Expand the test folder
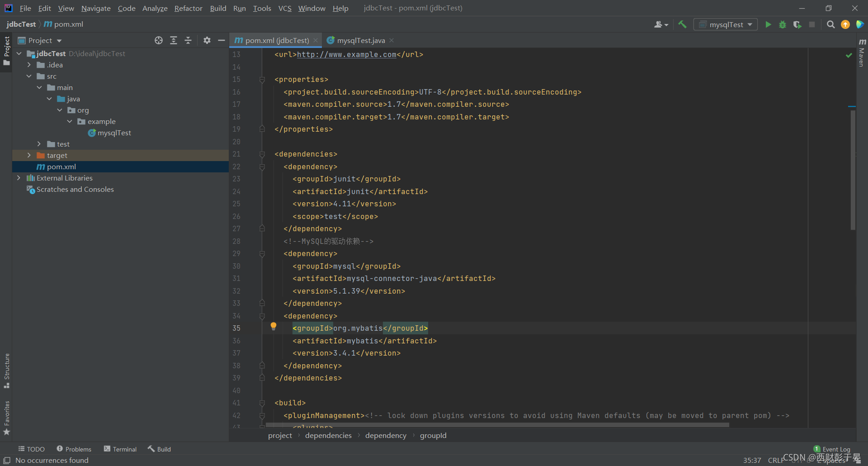Image resolution: width=868 pixels, height=466 pixels. pyautogui.click(x=39, y=144)
